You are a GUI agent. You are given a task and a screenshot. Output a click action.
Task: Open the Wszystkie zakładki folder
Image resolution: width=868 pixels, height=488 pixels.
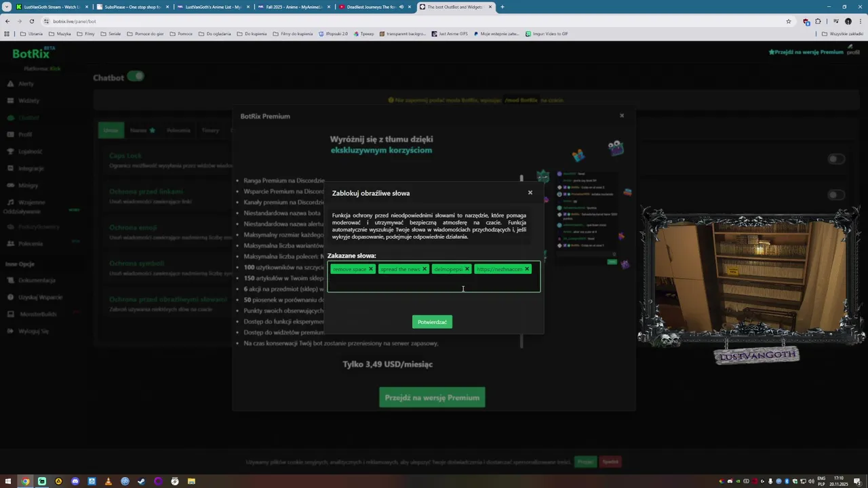(x=842, y=34)
